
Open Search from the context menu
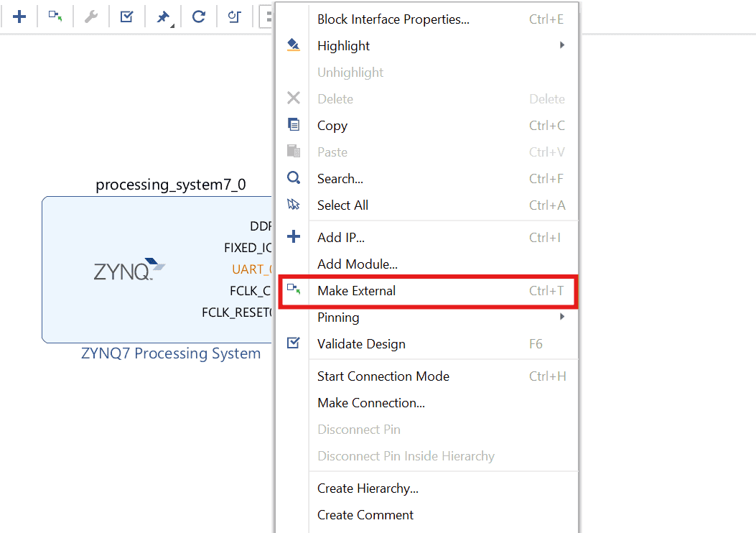click(340, 179)
